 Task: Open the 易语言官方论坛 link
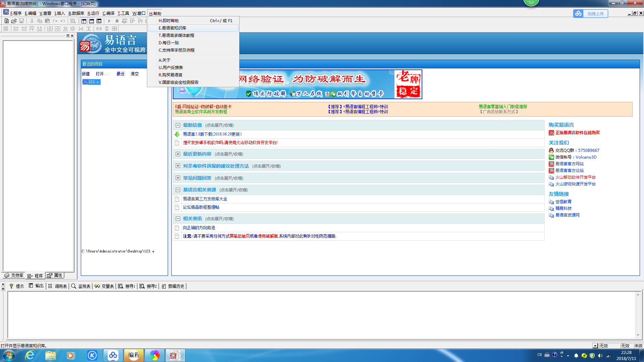[569, 171]
